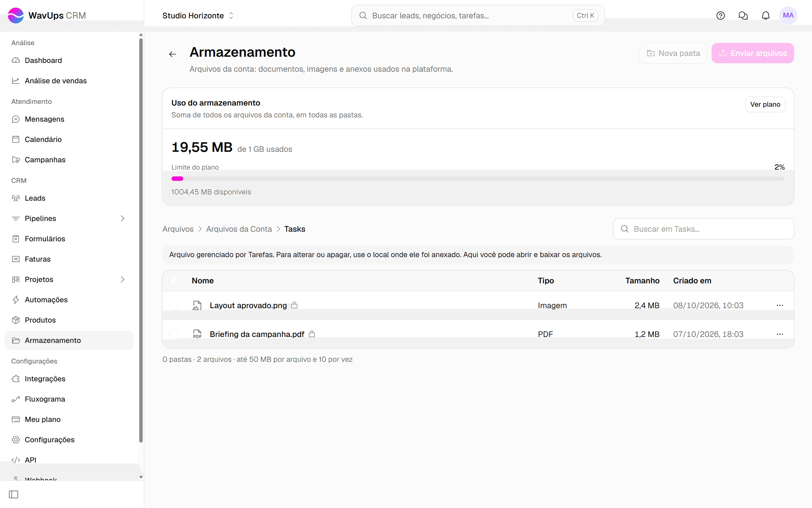The height and width of the screenshot is (508, 812).
Task: Open the Studio Horizonte workspace switcher
Action: click(198, 16)
